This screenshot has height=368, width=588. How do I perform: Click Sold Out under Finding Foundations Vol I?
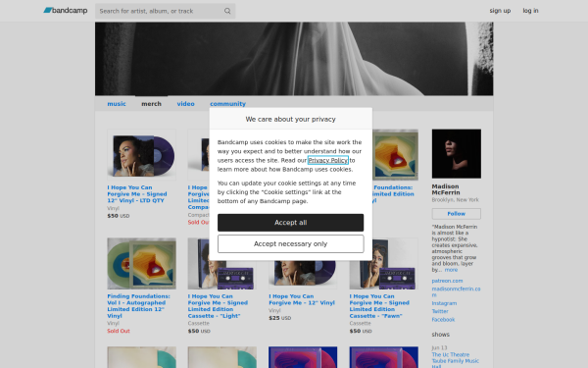tap(119, 331)
